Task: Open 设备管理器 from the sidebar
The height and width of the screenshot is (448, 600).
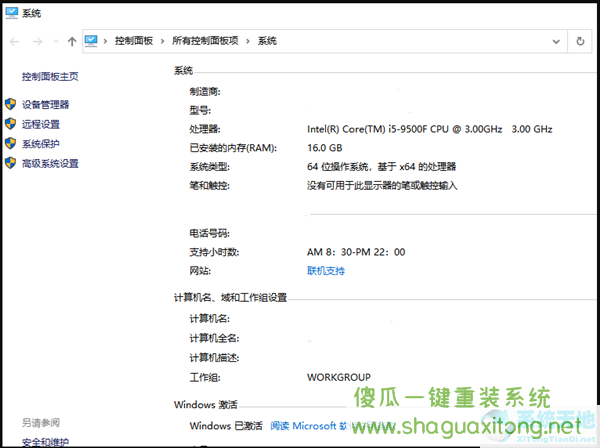Action: pyautogui.click(x=46, y=104)
